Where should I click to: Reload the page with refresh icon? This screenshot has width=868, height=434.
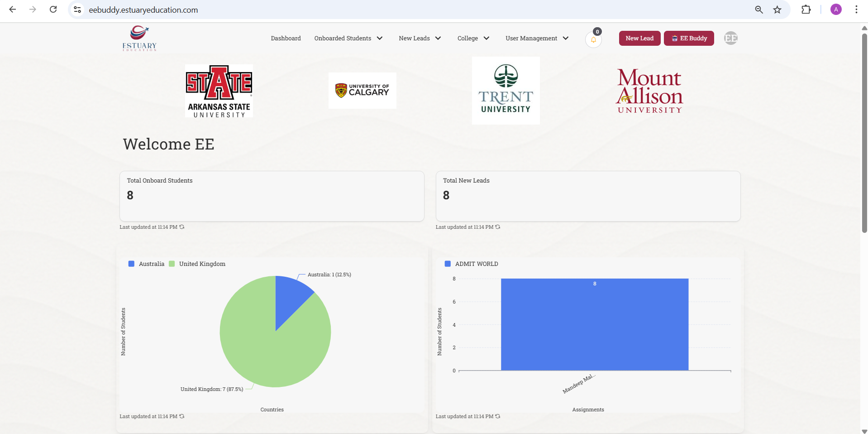click(x=53, y=10)
